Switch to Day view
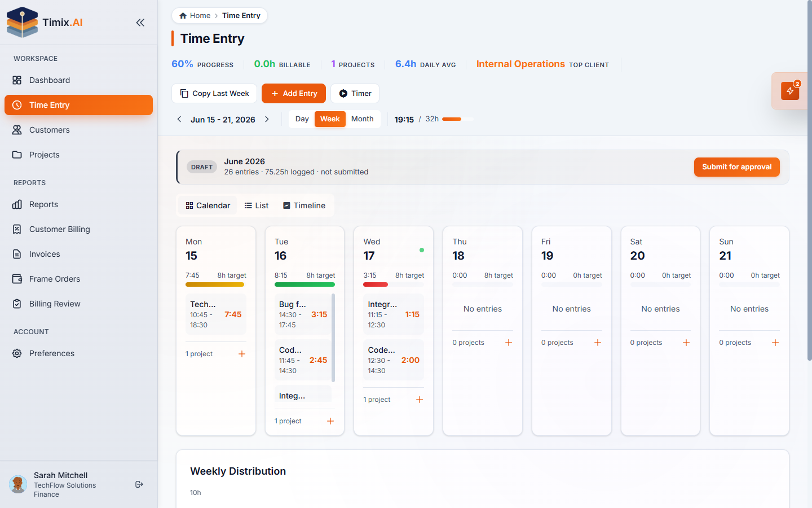The height and width of the screenshot is (508, 812). click(302, 119)
